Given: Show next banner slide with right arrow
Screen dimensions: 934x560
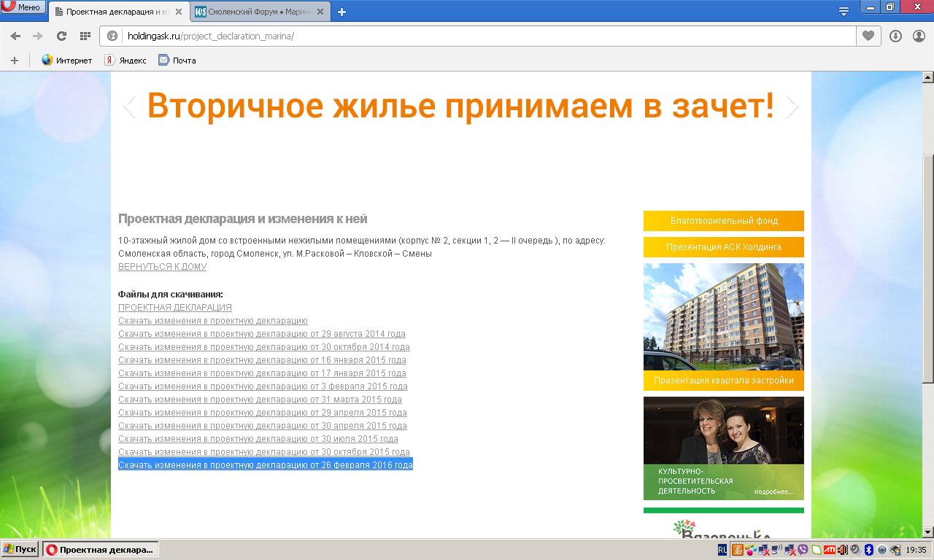Looking at the screenshot, I should [x=793, y=107].
